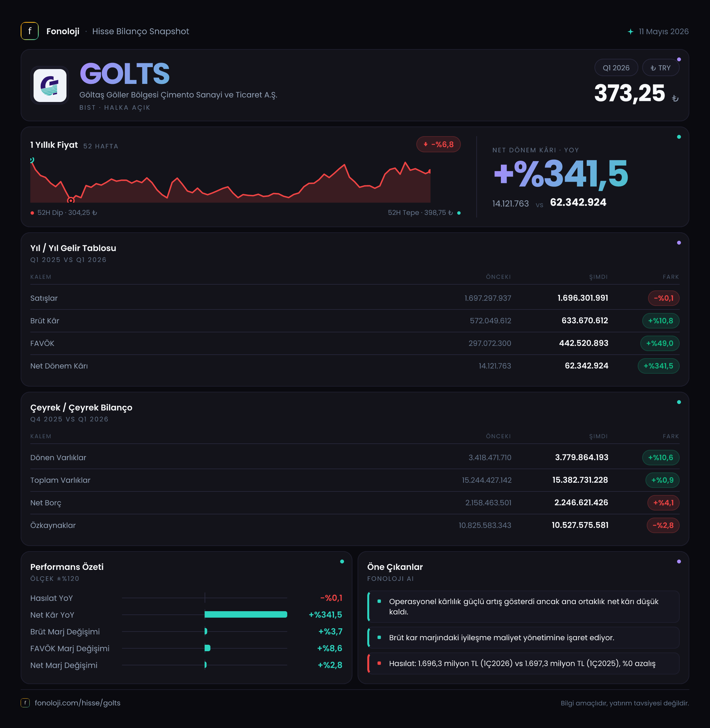
Task: Click Dönen Varlıklar value 3.779.864.193
Action: [582, 458]
